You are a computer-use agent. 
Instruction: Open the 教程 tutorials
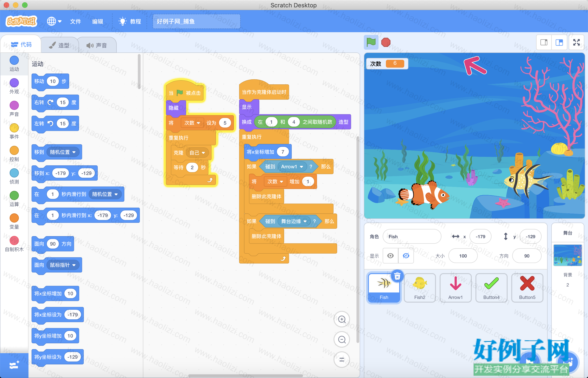click(130, 21)
